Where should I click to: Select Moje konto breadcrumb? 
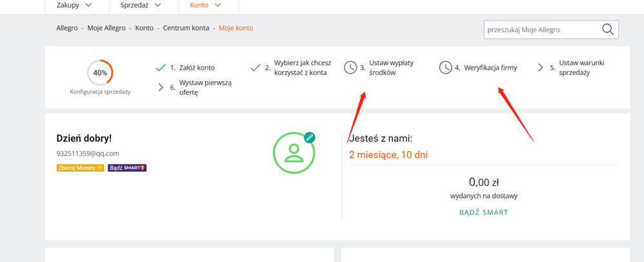click(x=236, y=28)
